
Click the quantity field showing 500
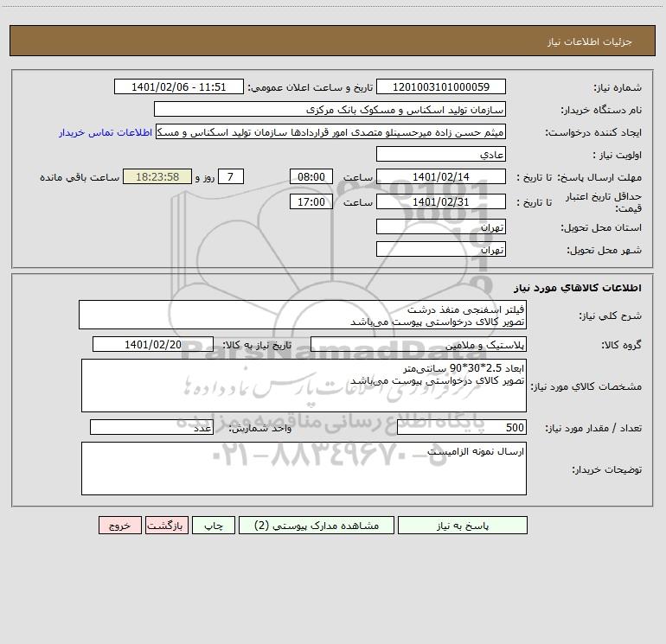(462, 428)
